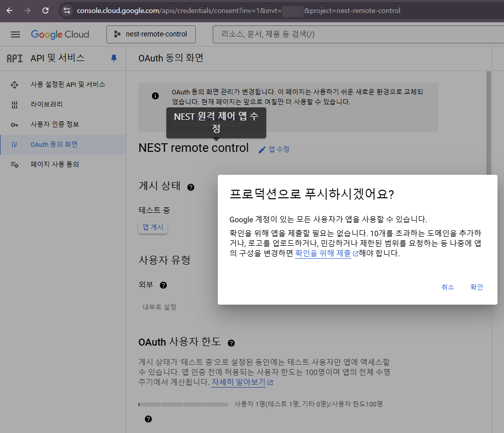Click the browser forward arrow
This screenshot has width=504, height=433.
27,10
